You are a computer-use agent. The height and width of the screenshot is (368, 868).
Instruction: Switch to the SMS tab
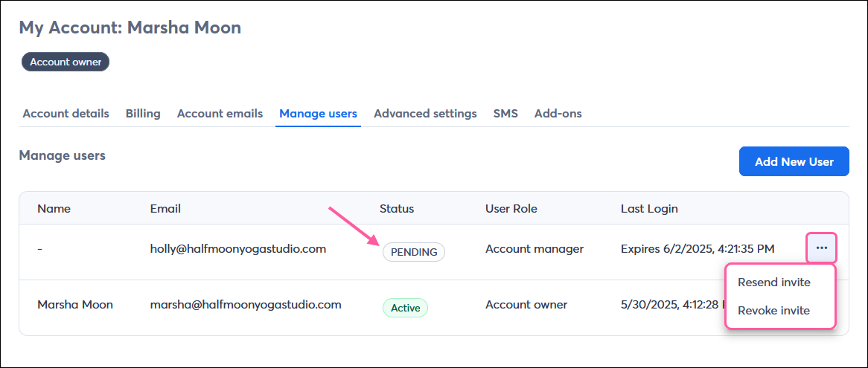[x=505, y=113]
